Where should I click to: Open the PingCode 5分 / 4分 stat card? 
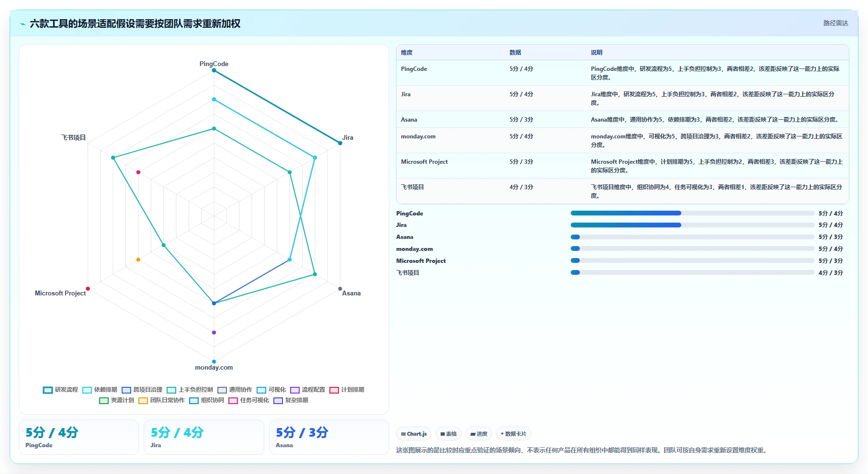pyautogui.click(x=79, y=437)
